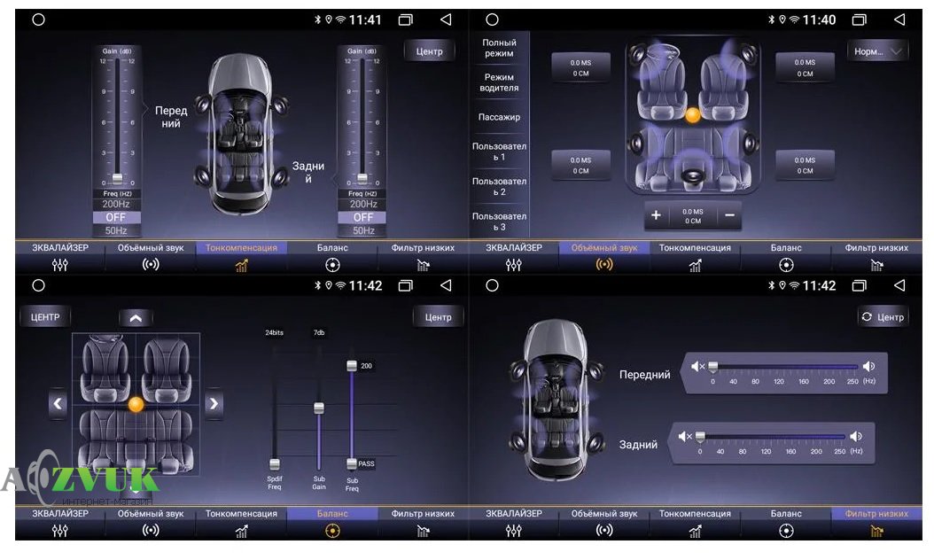Image resolution: width=934 pixels, height=560 pixels.
Task: Select OFF under the Передний gain slider
Action: click(x=117, y=217)
